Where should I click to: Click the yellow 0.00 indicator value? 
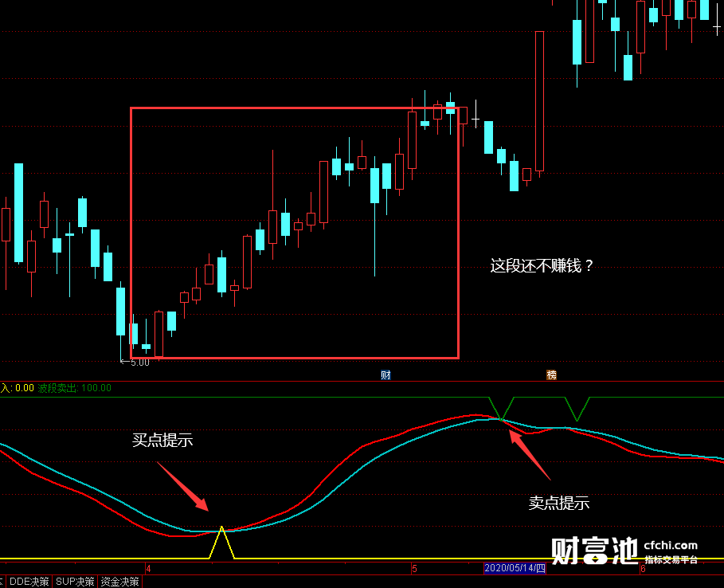(25, 388)
